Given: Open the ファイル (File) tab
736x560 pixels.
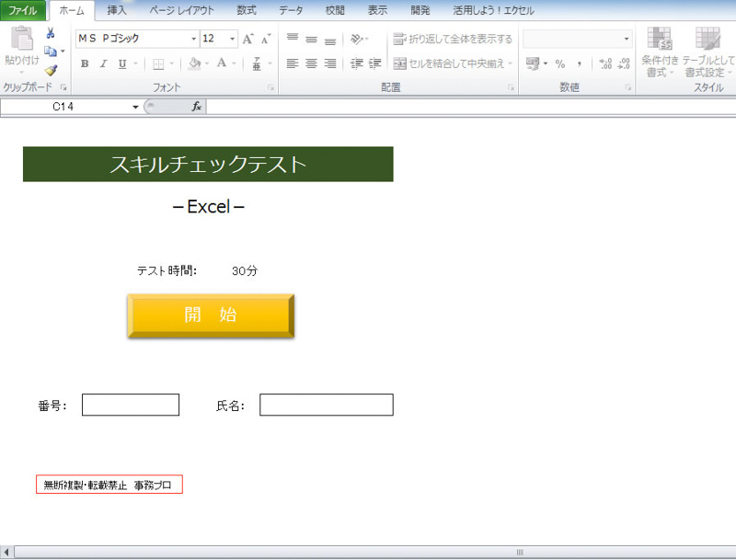Looking at the screenshot, I should coord(23,10).
